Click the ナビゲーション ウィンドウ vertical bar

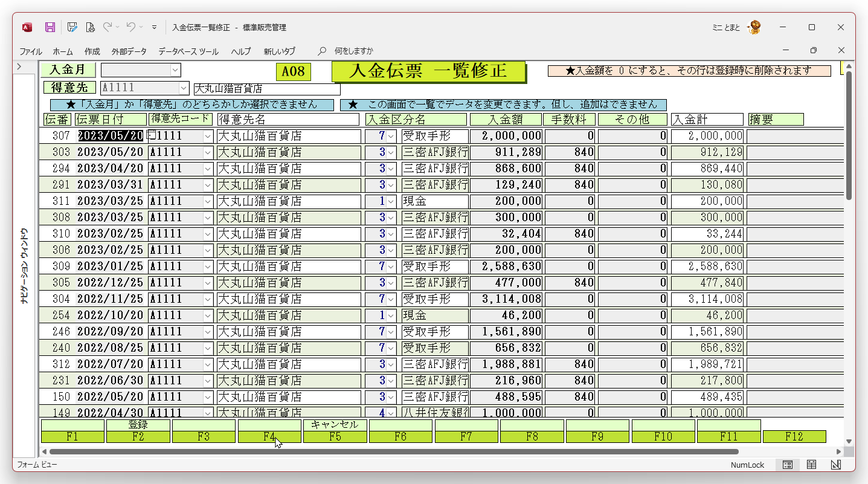click(x=25, y=266)
